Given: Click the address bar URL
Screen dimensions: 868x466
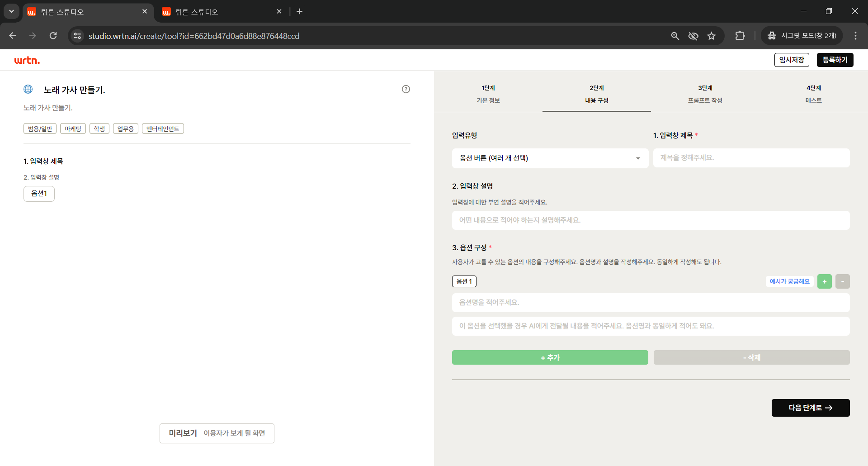Looking at the screenshot, I should (x=194, y=36).
